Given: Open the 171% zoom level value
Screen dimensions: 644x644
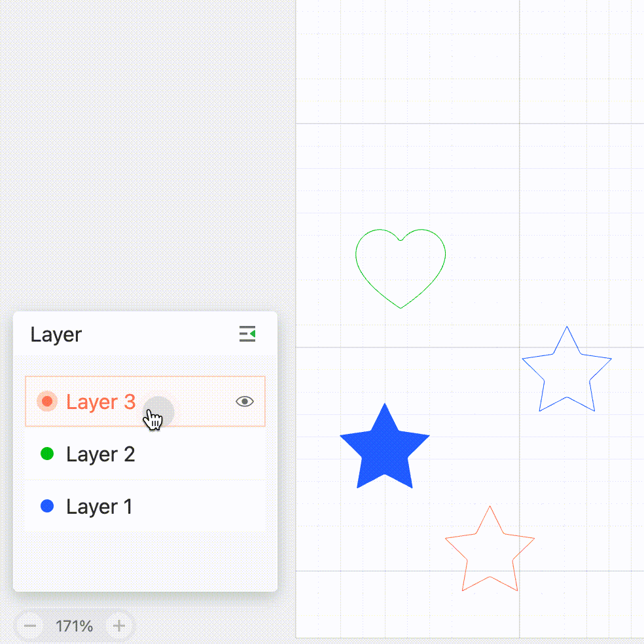Looking at the screenshot, I should (x=75, y=626).
